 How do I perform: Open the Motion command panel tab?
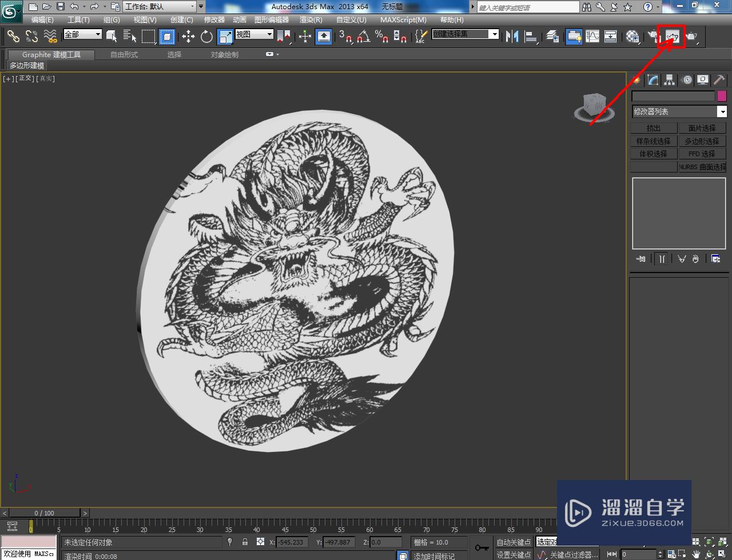[x=687, y=80]
